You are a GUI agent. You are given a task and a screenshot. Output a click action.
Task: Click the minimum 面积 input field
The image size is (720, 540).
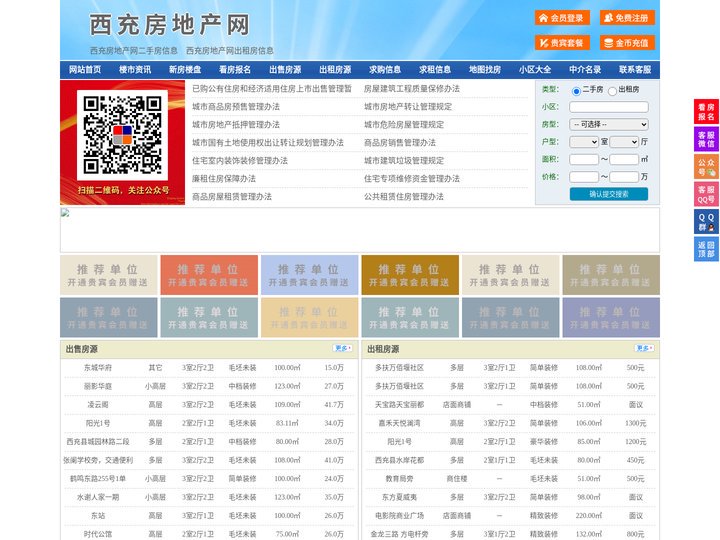[584, 159]
